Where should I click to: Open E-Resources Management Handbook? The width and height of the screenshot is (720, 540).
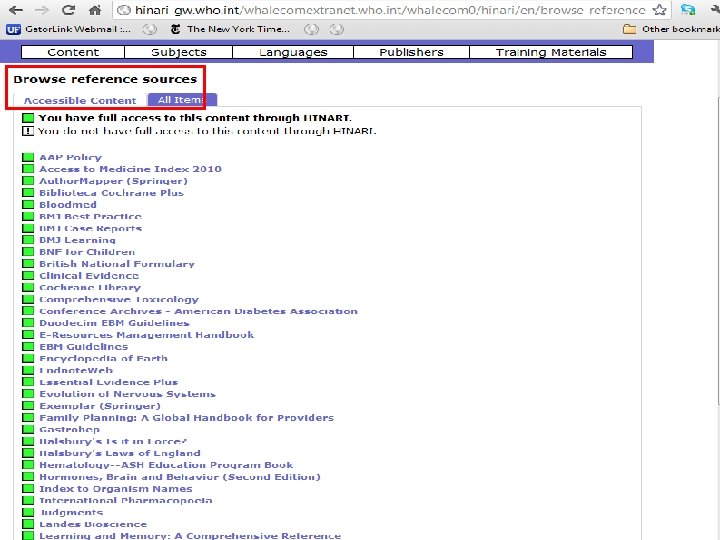146,335
